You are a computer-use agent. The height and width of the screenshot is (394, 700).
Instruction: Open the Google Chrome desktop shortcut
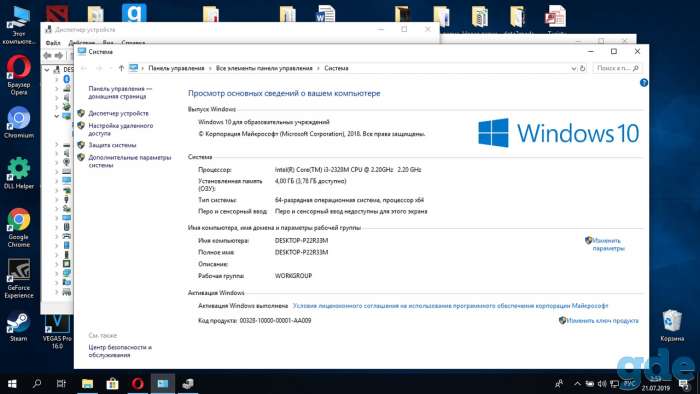(19, 228)
